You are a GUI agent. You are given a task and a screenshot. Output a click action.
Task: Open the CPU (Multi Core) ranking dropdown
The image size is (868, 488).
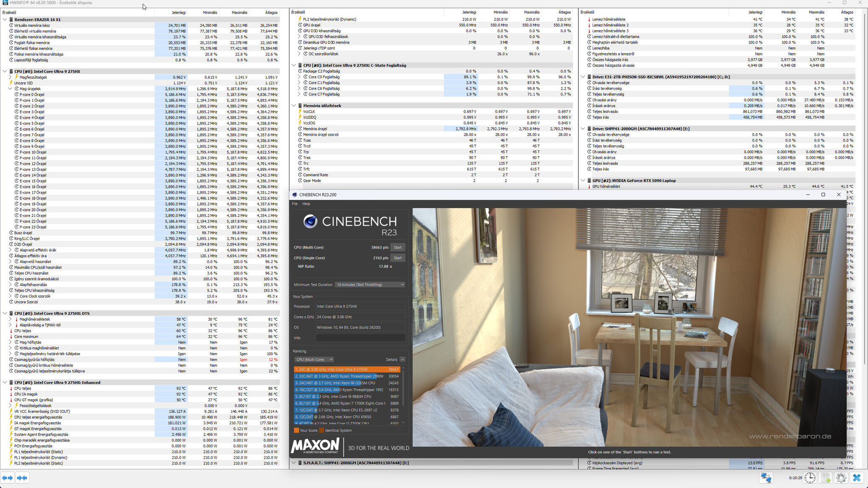point(314,359)
